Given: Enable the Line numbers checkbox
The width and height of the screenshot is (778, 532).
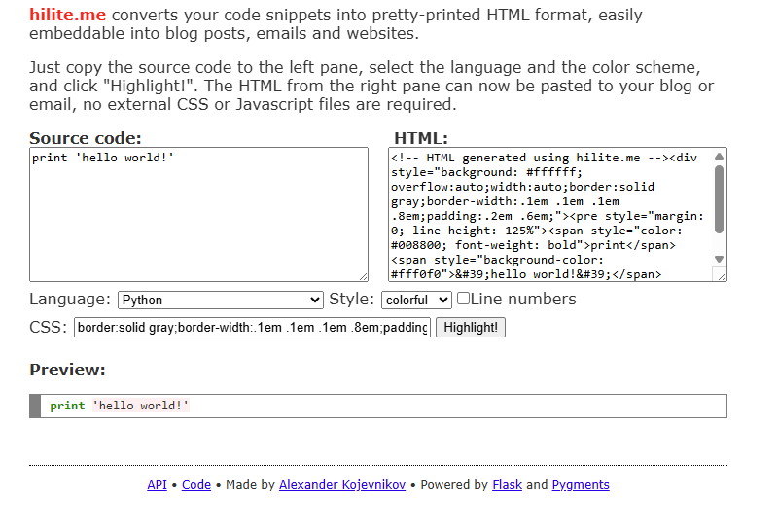Looking at the screenshot, I should tap(464, 299).
